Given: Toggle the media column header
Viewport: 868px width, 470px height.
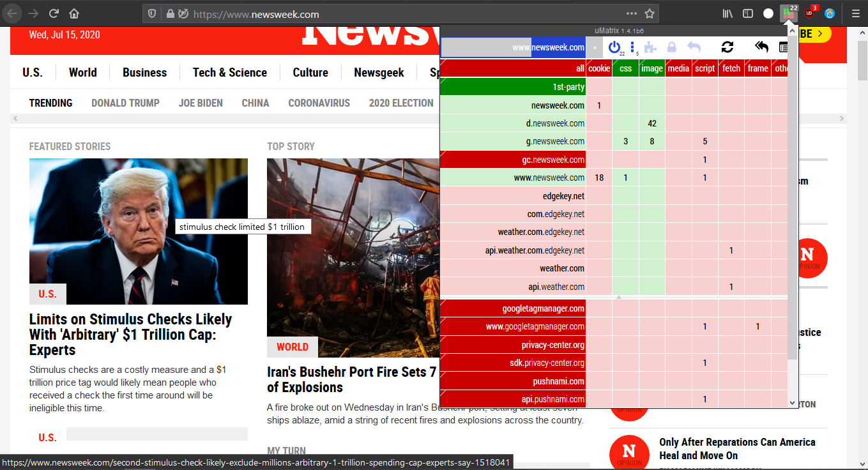Looking at the screenshot, I should pos(678,68).
